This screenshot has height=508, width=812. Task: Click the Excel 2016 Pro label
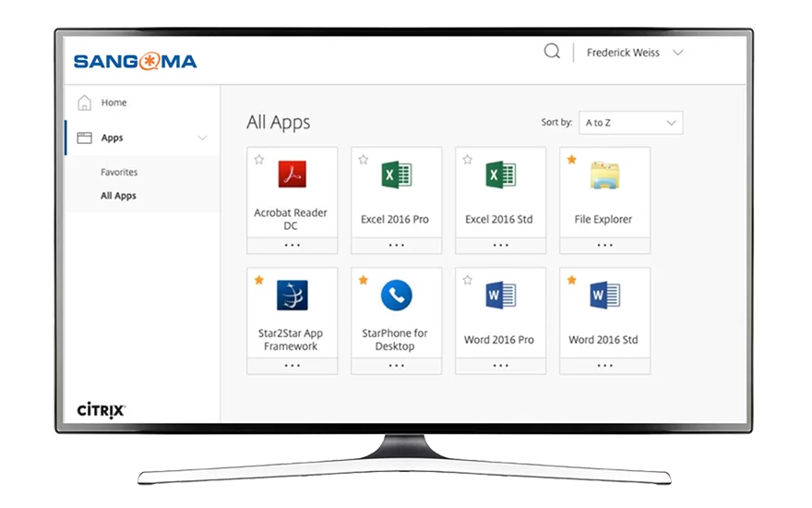pyautogui.click(x=395, y=219)
